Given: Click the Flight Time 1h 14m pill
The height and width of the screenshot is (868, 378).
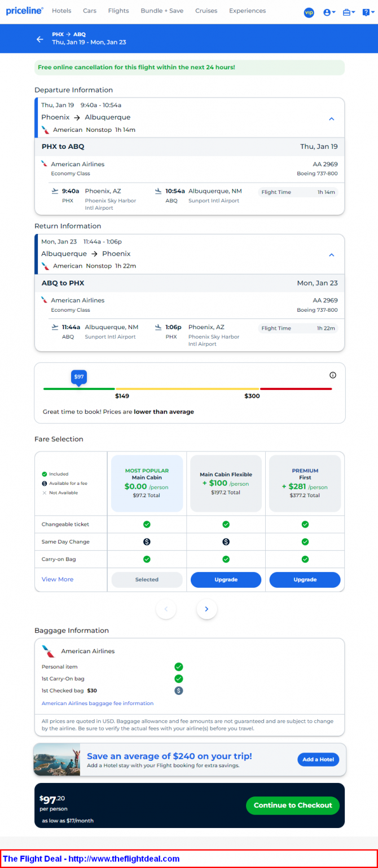Looking at the screenshot, I should pyautogui.click(x=298, y=192).
